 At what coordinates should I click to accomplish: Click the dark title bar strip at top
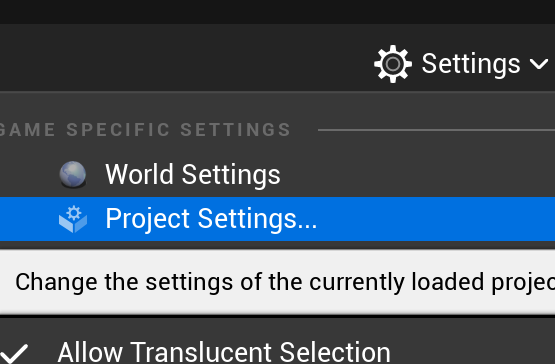click(278, 12)
